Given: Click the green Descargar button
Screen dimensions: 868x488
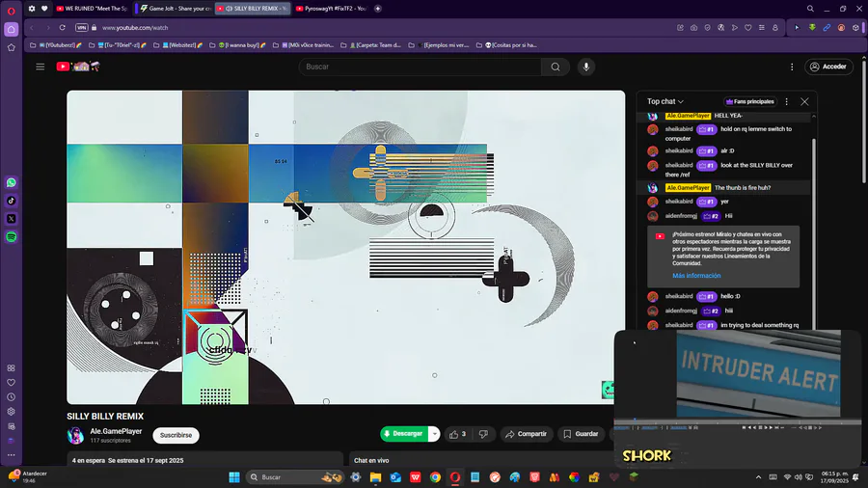Looking at the screenshot, I should [405, 434].
